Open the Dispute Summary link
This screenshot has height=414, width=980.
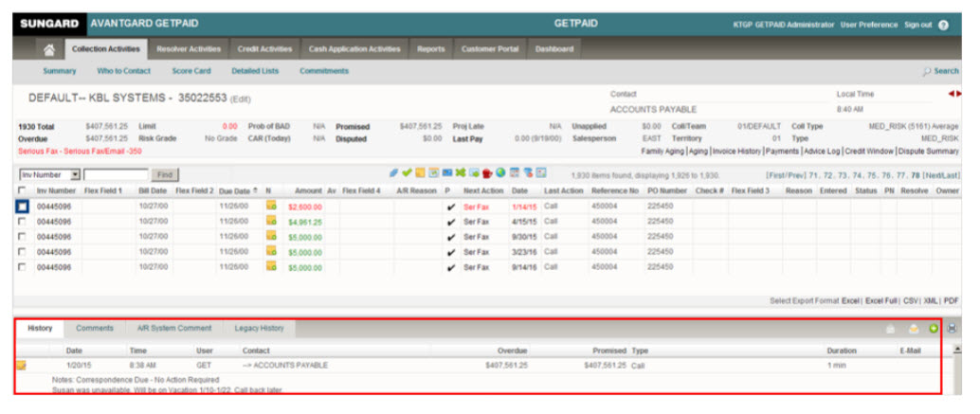pyautogui.click(x=928, y=152)
